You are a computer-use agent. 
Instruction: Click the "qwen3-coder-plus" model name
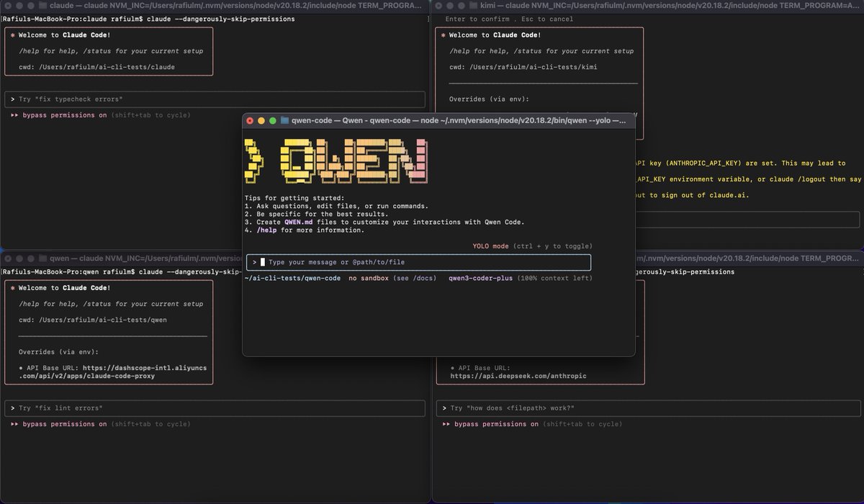481,278
